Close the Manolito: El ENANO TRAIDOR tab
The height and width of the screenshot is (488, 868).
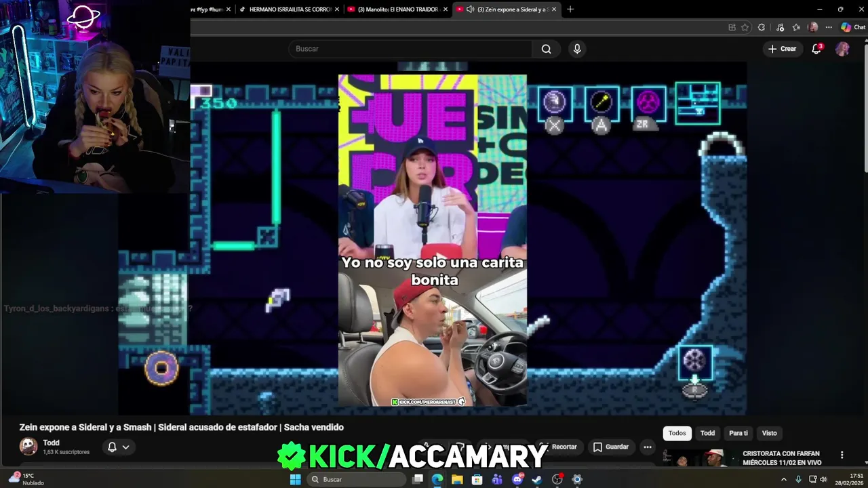pyautogui.click(x=446, y=9)
